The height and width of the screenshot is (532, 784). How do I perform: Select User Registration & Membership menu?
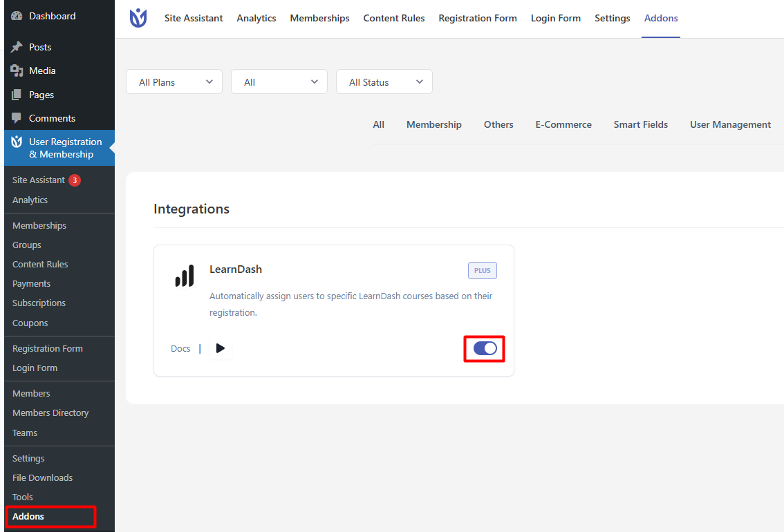(59, 148)
